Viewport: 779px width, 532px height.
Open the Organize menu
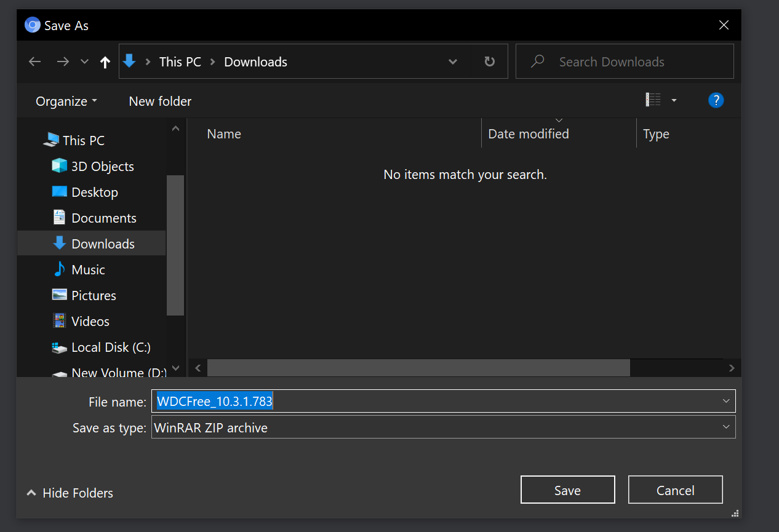[x=66, y=101]
